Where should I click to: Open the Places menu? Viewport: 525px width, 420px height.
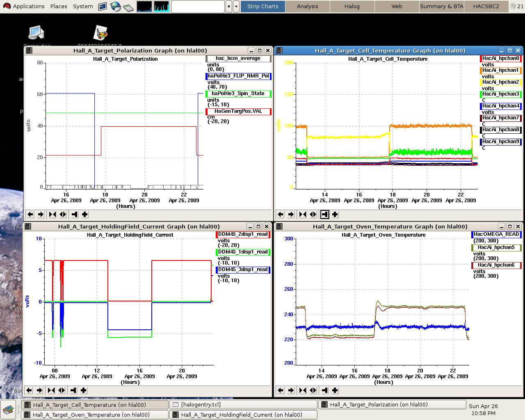tap(59, 6)
